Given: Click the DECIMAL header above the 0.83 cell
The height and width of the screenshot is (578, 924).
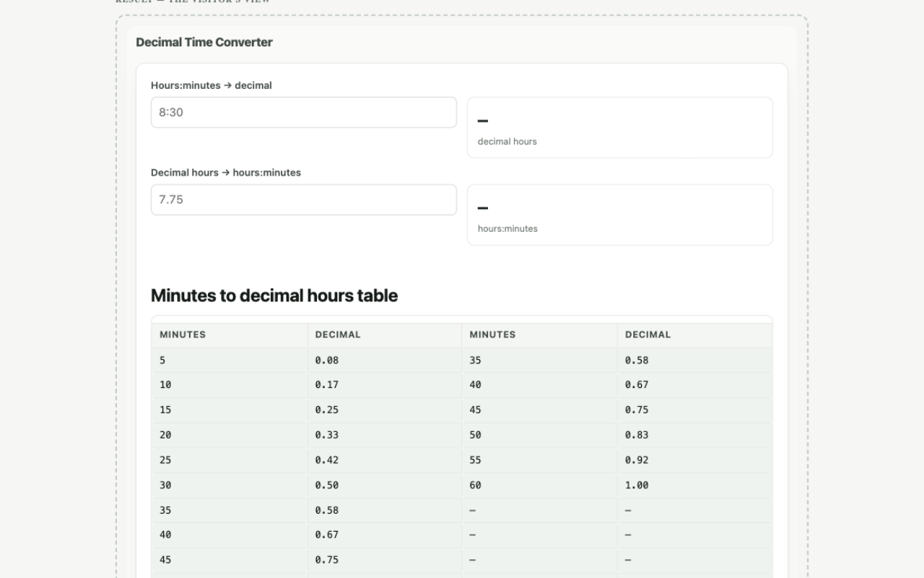Looking at the screenshot, I should coord(694,335).
